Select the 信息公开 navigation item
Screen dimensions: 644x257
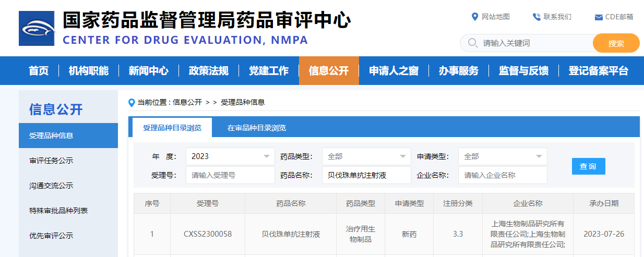tap(329, 71)
